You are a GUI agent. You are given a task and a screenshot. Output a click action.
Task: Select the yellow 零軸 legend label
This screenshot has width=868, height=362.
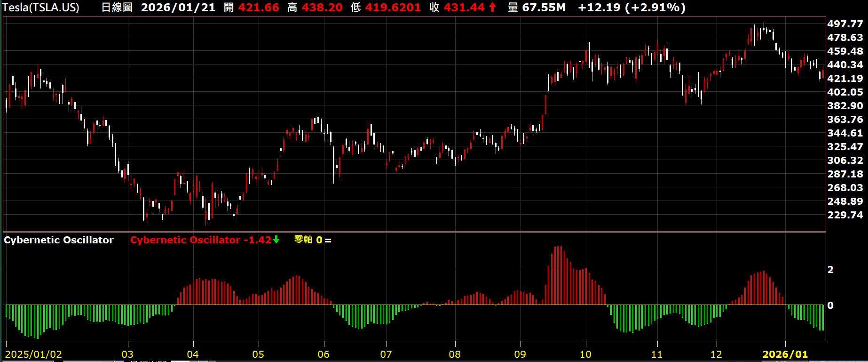[303, 240]
